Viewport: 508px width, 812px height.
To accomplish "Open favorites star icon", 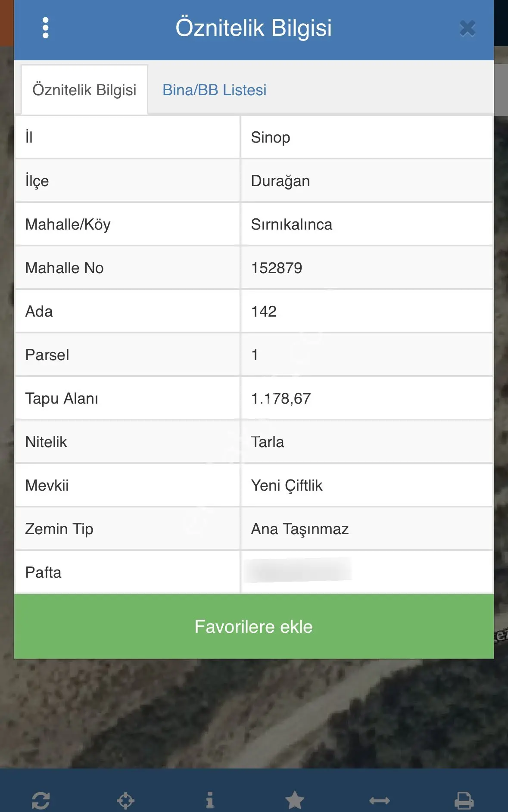I will [295, 800].
